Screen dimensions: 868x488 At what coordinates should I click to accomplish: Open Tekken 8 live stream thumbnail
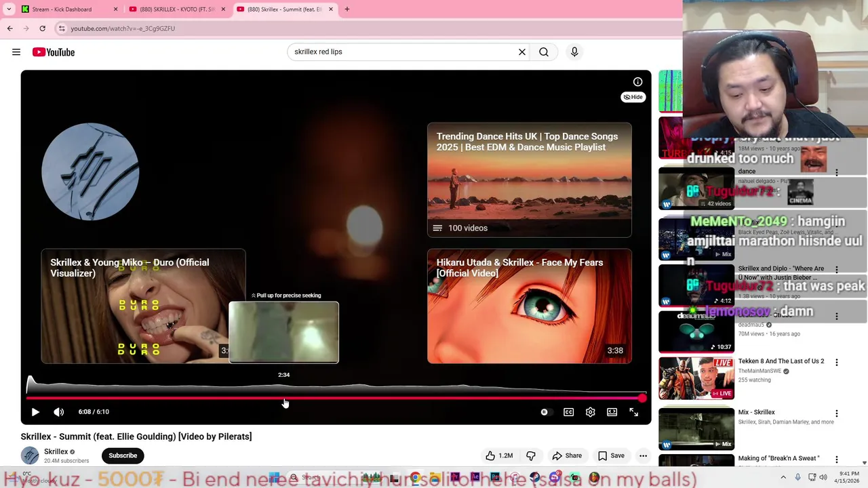(x=696, y=379)
